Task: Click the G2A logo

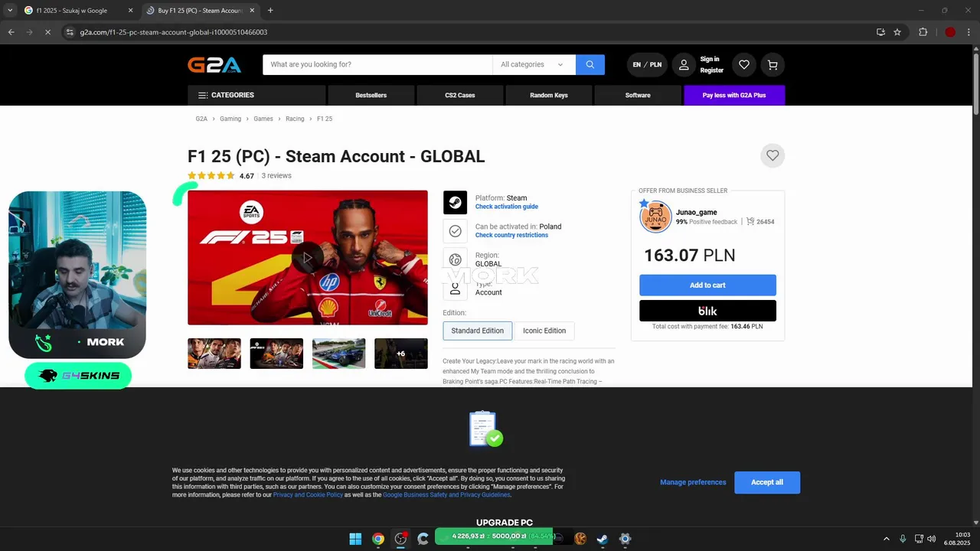Action: coord(214,65)
